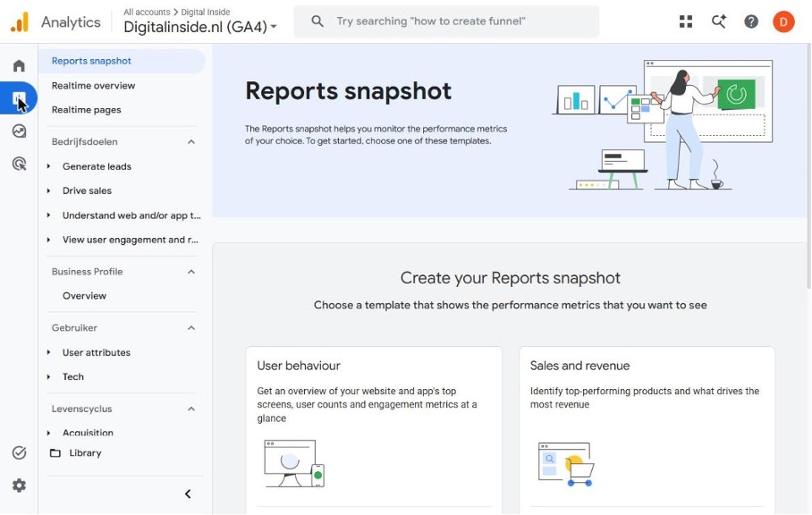812x515 pixels.
Task: Open the Home icon in sidebar
Action: coord(19,66)
